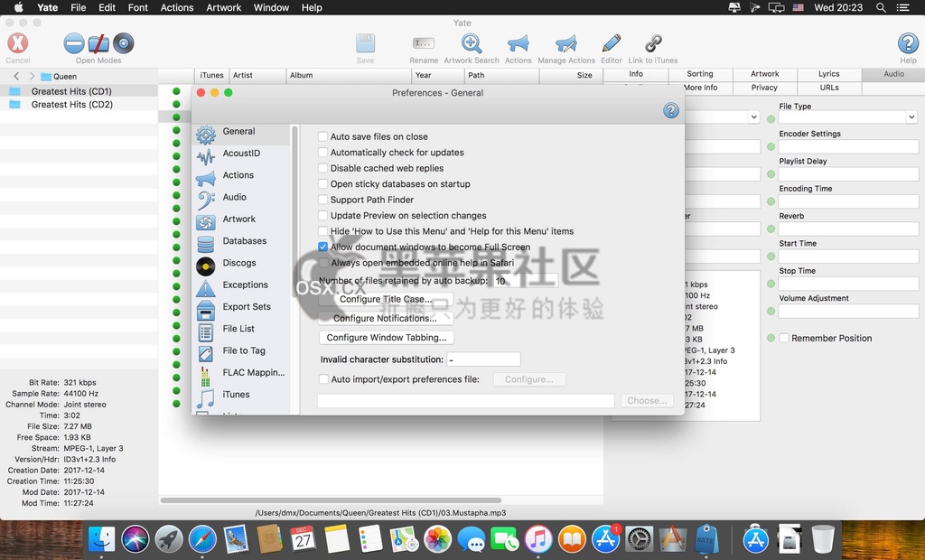Click the Invalid character substitution field

483,359
